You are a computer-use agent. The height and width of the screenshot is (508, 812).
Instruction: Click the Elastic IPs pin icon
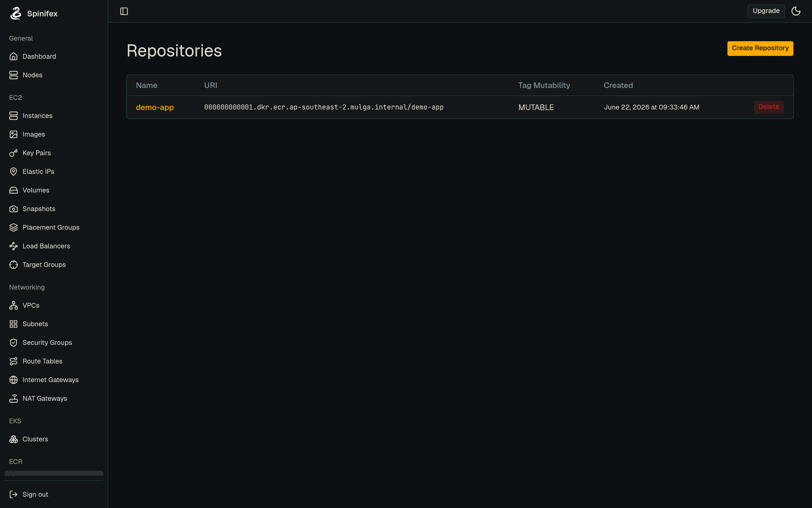tap(14, 172)
